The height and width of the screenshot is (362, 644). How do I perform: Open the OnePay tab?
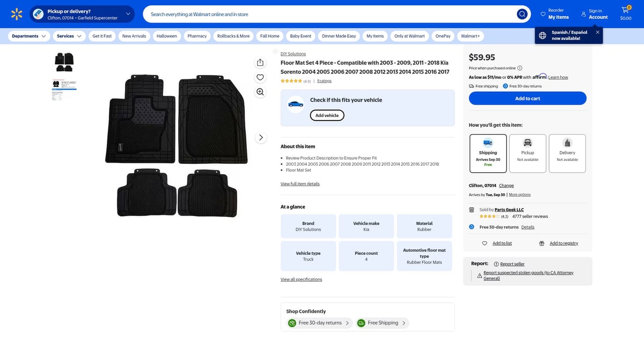click(x=443, y=36)
